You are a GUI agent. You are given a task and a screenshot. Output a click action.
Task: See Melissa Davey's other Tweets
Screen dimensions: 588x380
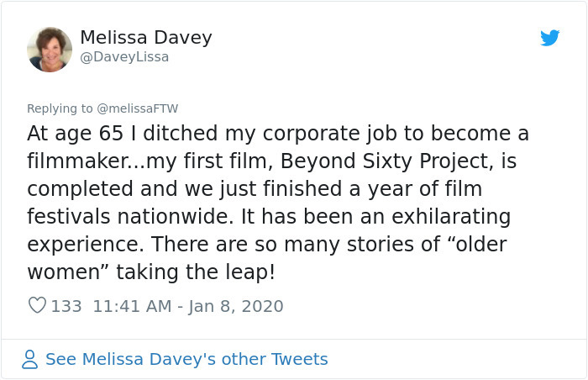pos(186,360)
